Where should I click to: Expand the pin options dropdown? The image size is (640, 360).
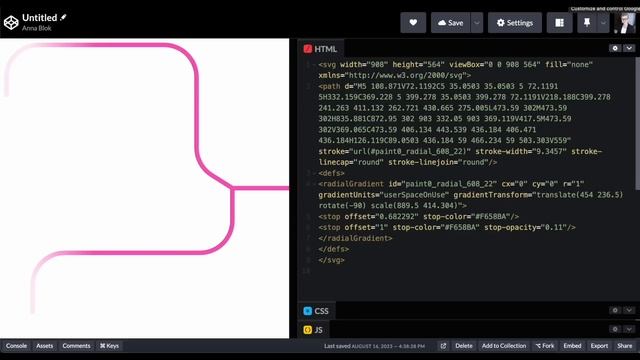tap(603, 22)
